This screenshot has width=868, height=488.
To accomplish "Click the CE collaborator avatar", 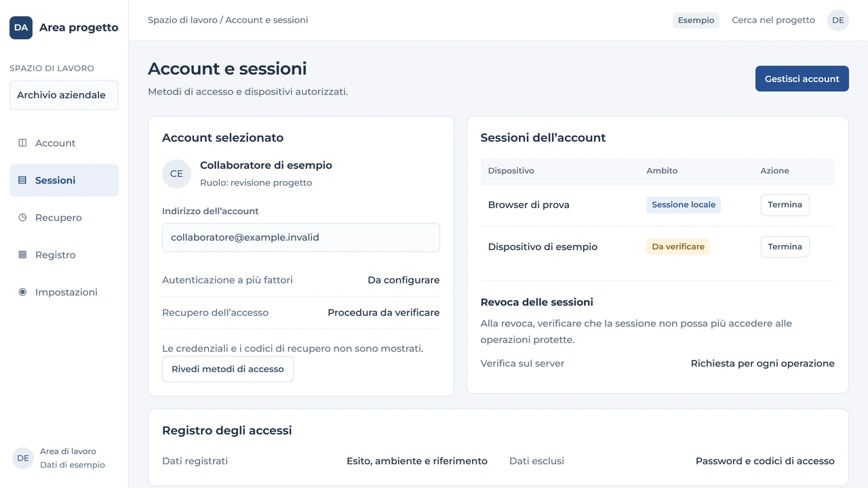I will coord(176,174).
